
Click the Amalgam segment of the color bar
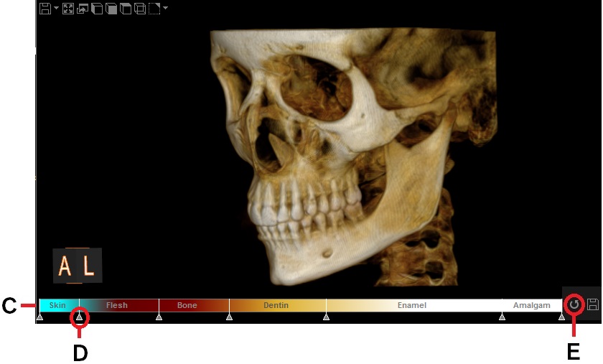click(x=531, y=305)
